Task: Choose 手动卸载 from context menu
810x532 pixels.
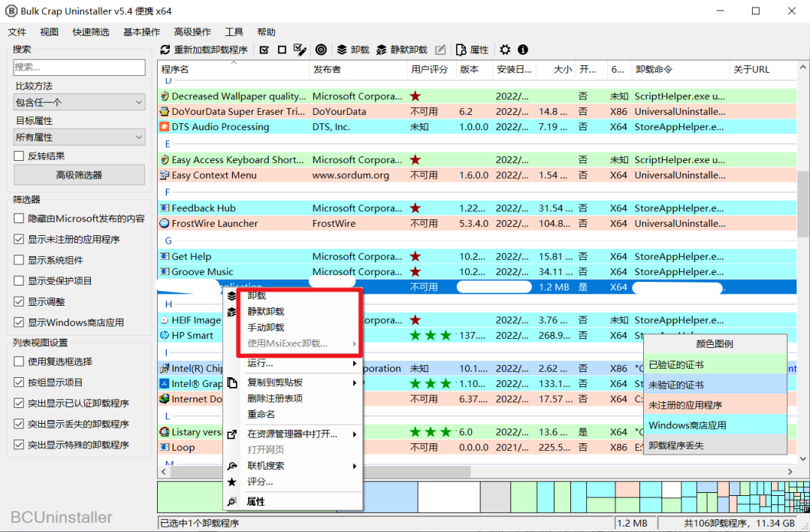Action: coord(265,328)
